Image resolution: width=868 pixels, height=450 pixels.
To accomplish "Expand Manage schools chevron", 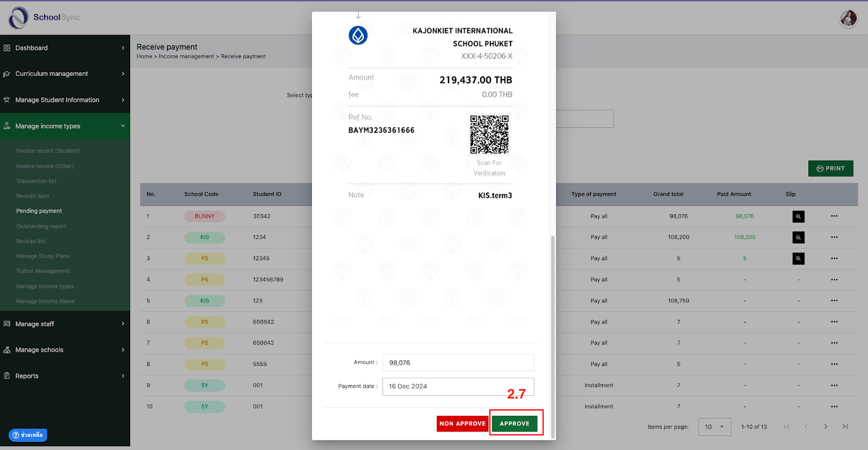I will click(x=123, y=350).
